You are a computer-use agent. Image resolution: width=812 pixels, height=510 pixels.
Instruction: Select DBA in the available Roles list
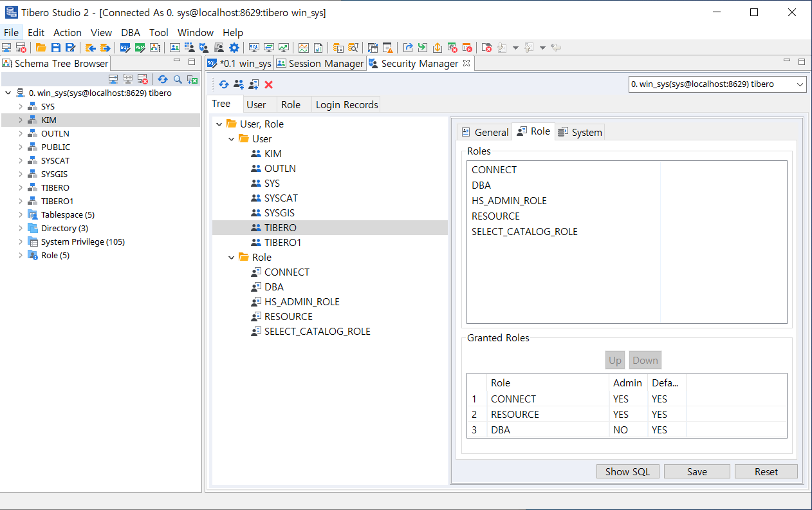tap(481, 185)
